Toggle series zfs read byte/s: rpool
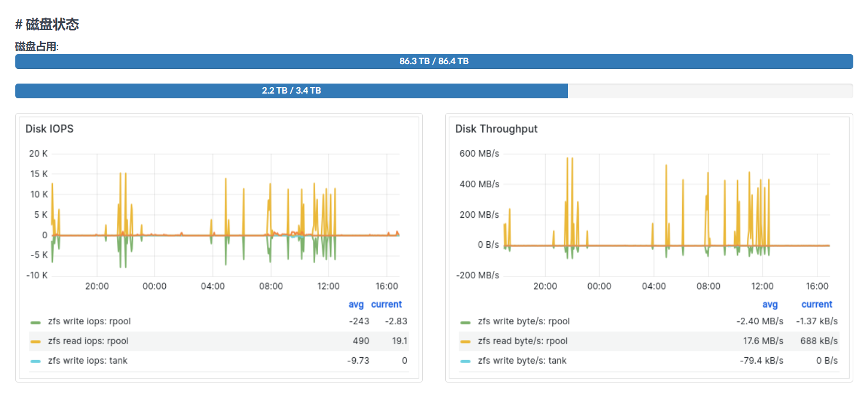The image size is (868, 399). coord(523,341)
